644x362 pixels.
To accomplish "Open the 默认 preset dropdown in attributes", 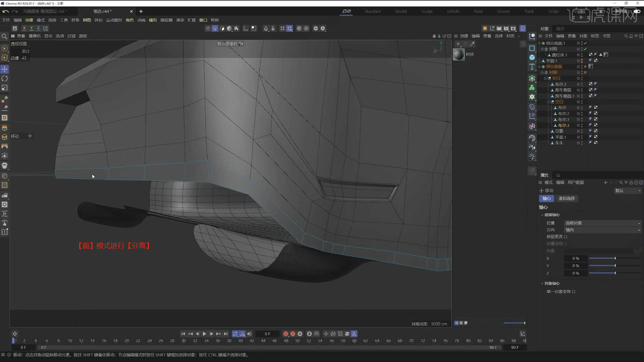I will click(628, 191).
